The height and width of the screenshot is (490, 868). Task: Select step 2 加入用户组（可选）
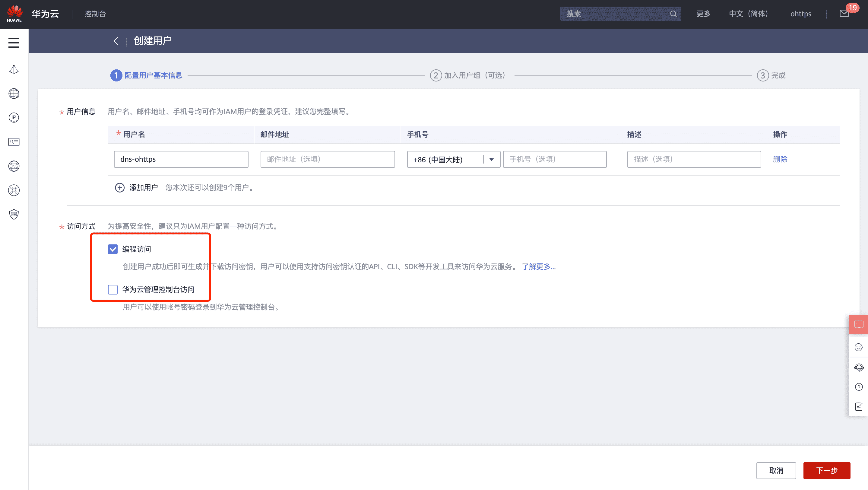coord(468,75)
